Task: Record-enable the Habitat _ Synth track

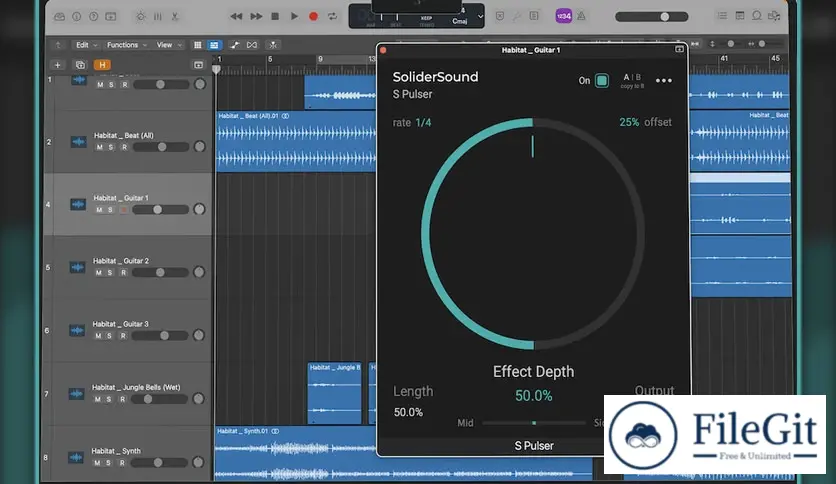Action: coord(122,463)
